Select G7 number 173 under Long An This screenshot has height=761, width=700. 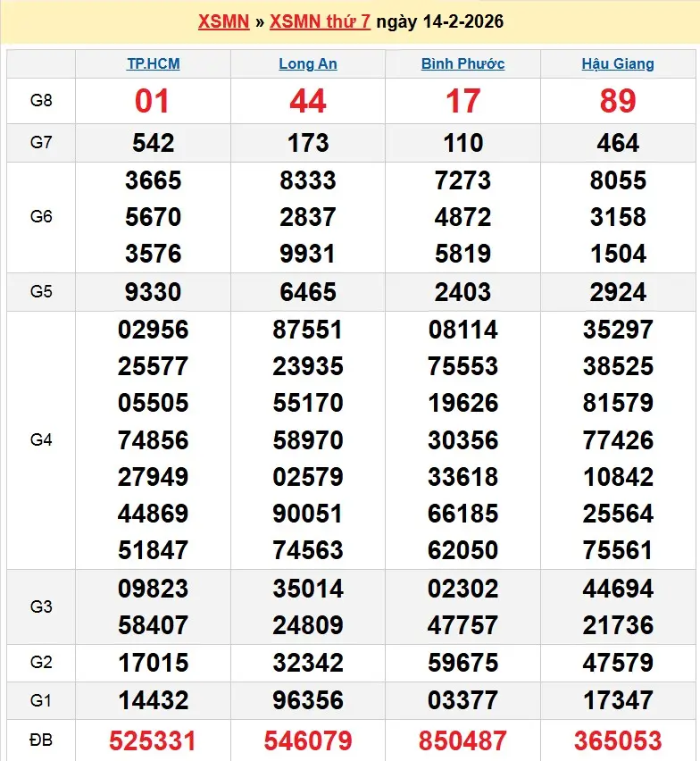coord(308,143)
